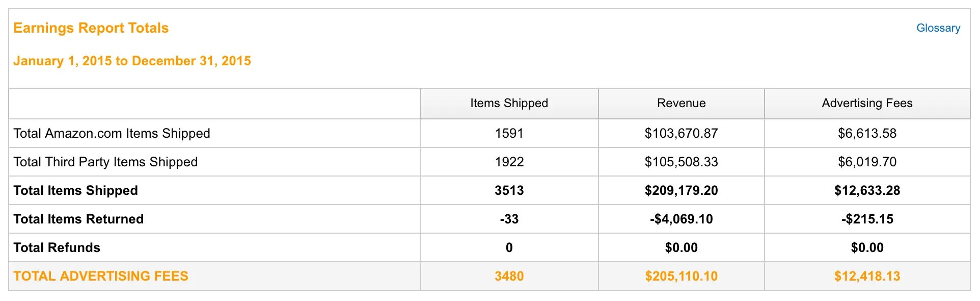This screenshot has height=301, width=980.
Task: Click the Items Shipped column header
Action: coord(509,103)
